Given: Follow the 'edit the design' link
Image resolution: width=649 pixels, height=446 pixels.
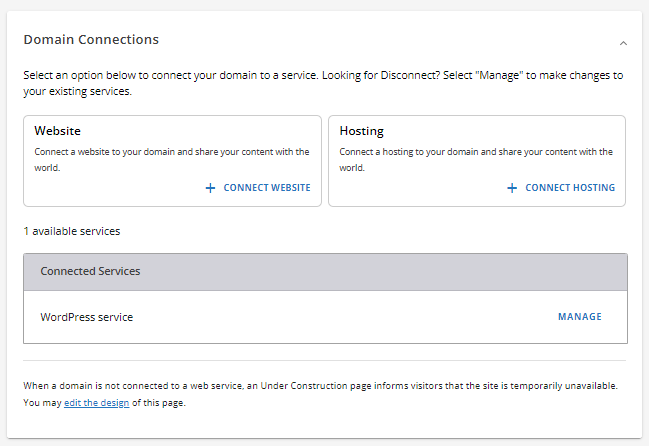Looking at the screenshot, I should [96, 403].
